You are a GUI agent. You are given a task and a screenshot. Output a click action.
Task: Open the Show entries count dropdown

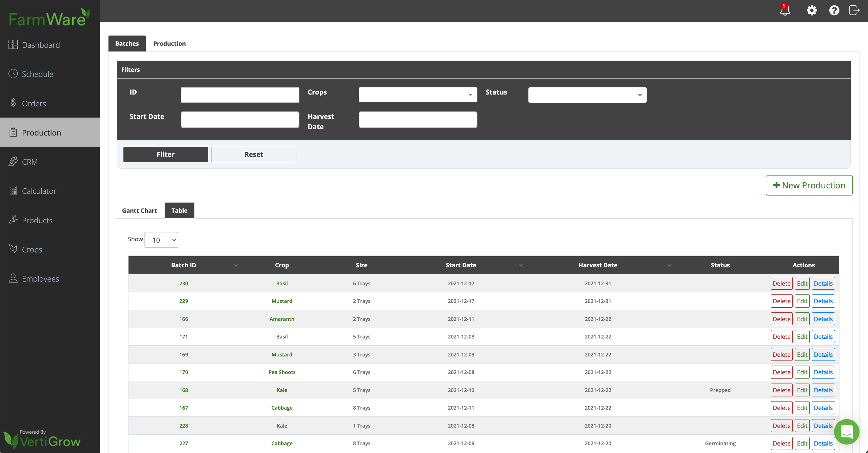tap(161, 240)
